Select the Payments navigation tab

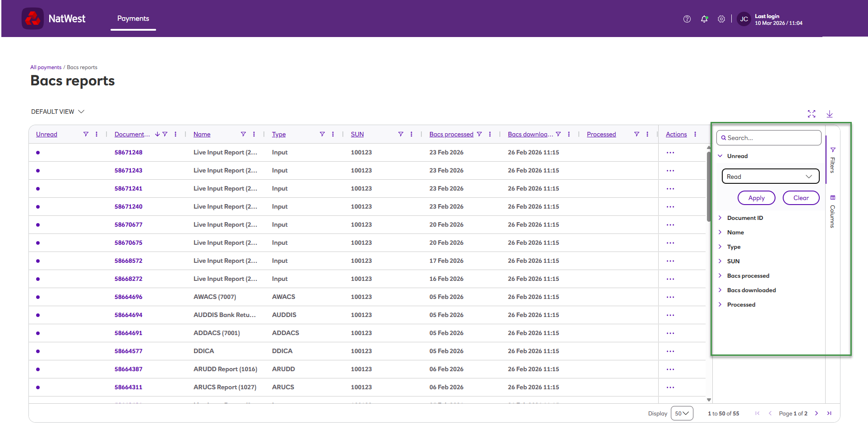(133, 19)
